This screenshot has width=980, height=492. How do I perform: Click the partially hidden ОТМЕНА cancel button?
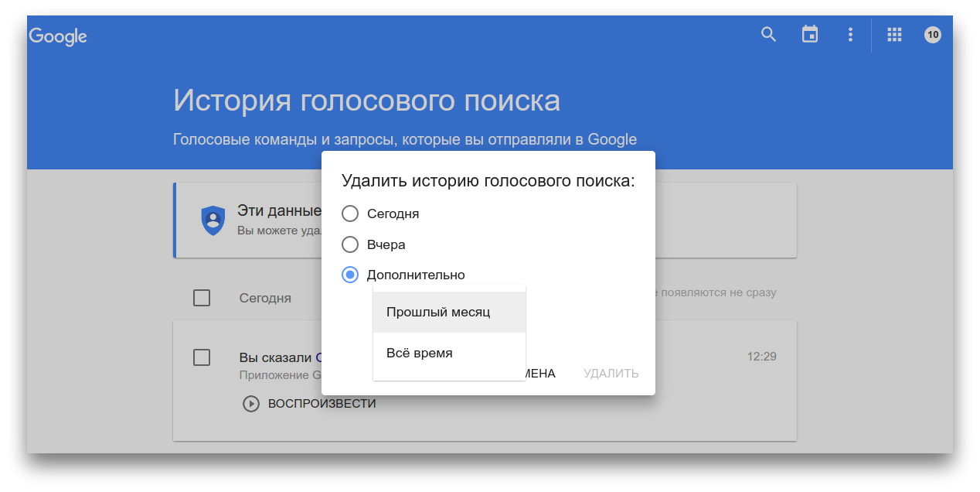click(540, 374)
